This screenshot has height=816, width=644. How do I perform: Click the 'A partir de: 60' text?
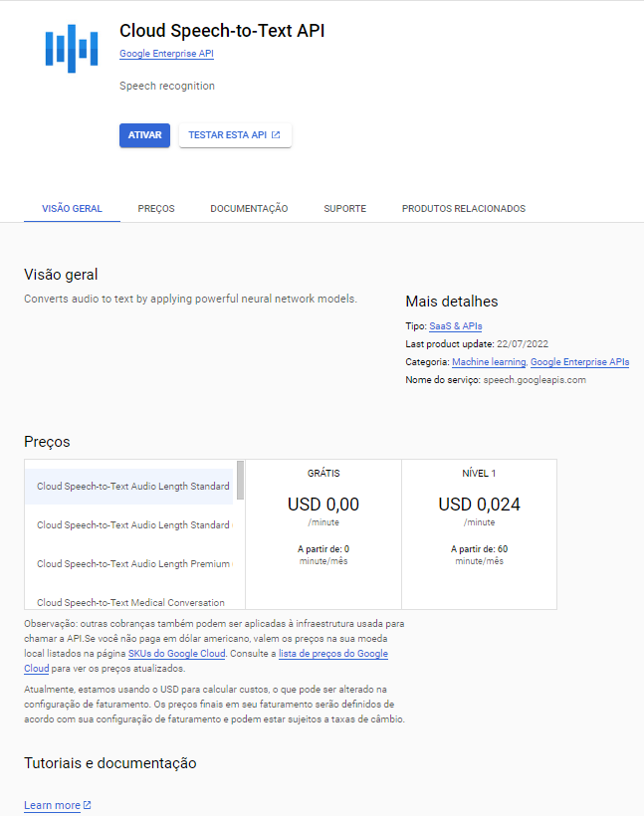pyautogui.click(x=479, y=549)
